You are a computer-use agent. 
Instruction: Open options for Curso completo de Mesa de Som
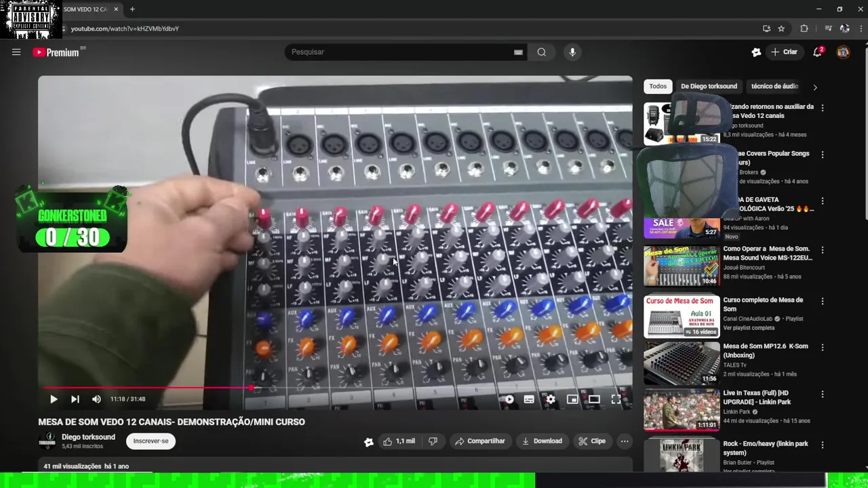click(823, 301)
